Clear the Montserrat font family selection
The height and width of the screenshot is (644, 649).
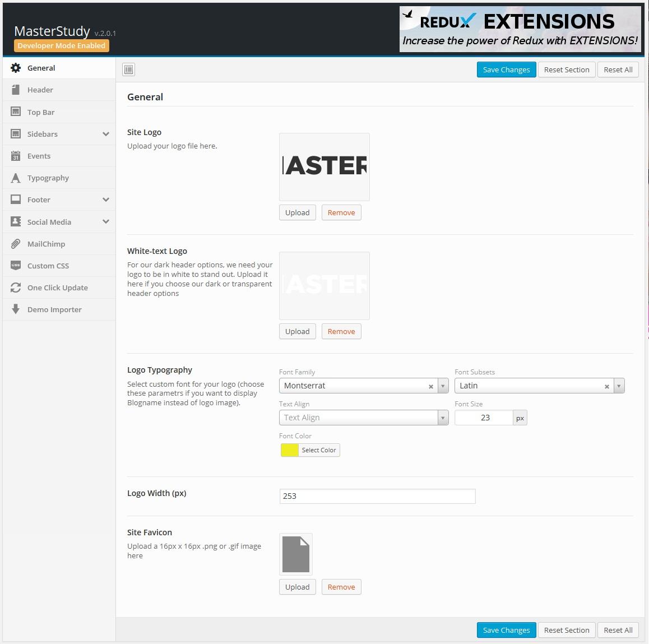[431, 386]
